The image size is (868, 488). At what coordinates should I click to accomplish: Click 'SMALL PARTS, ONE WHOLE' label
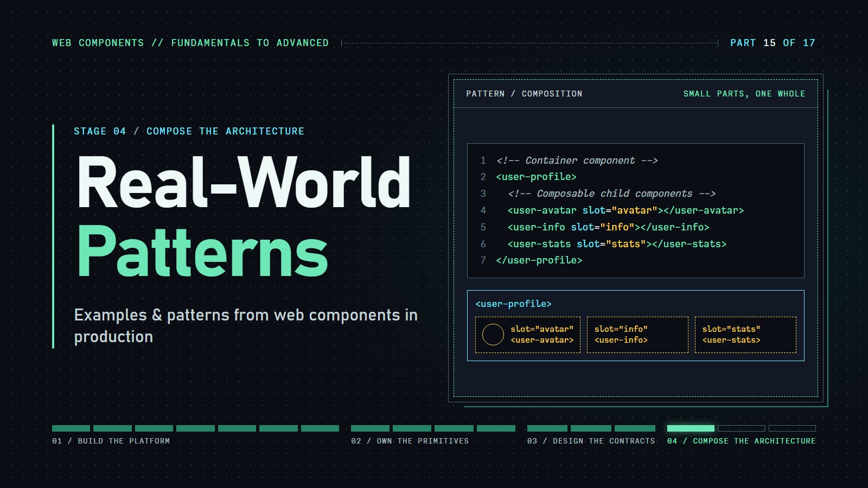coord(744,94)
